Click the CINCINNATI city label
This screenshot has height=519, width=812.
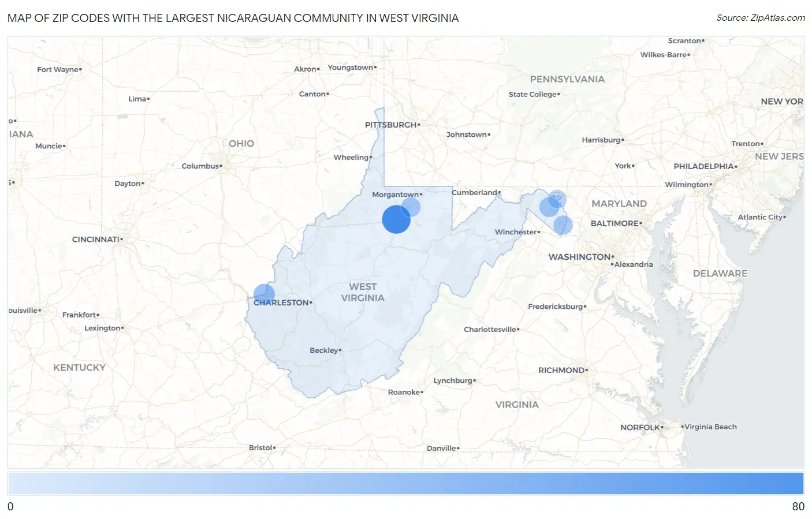[x=96, y=240]
